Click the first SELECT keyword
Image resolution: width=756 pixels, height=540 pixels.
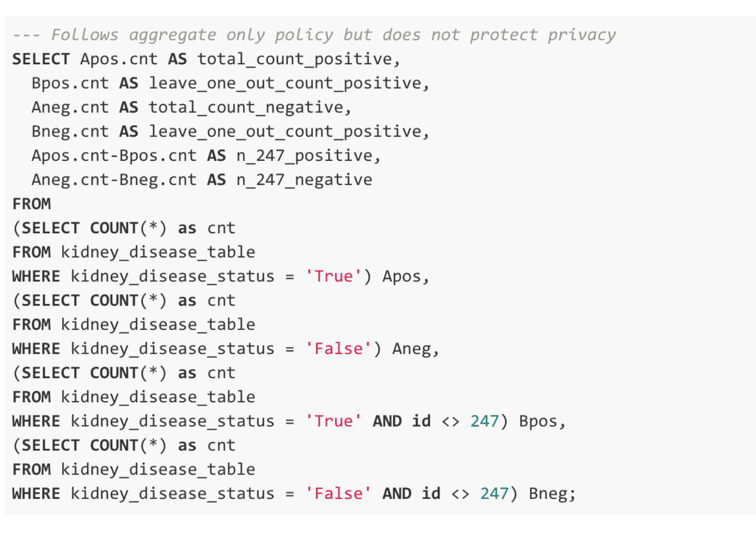click(x=41, y=59)
